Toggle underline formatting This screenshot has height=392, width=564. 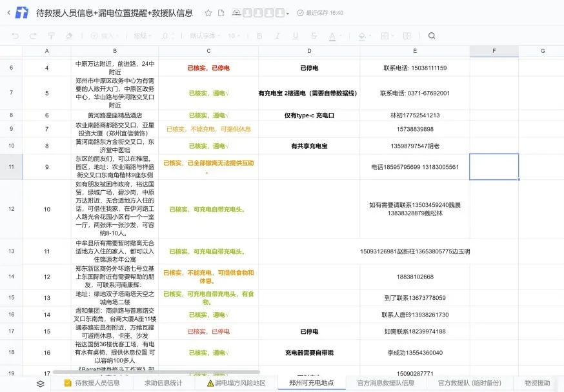pyautogui.click(x=296, y=35)
